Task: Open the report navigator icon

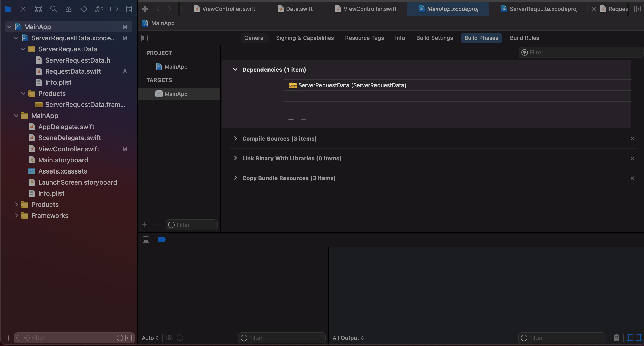Action: coord(129,9)
